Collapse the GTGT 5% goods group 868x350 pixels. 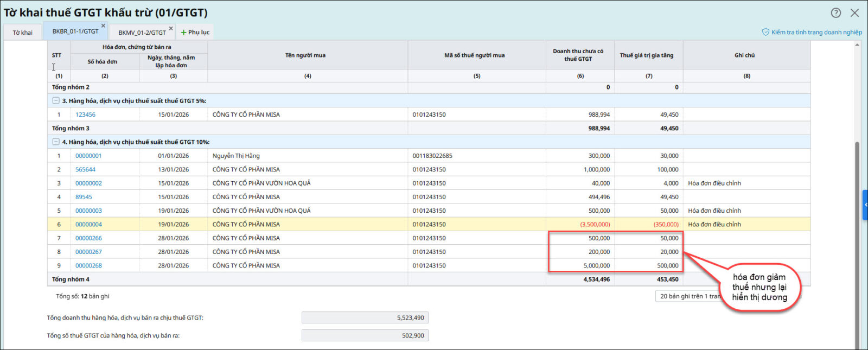click(x=56, y=100)
